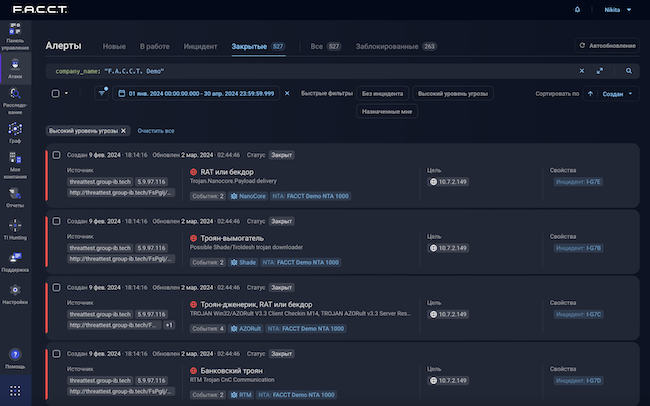This screenshot has width=650, height=406.
Task: Switch to the В работе tab
Action: click(154, 46)
